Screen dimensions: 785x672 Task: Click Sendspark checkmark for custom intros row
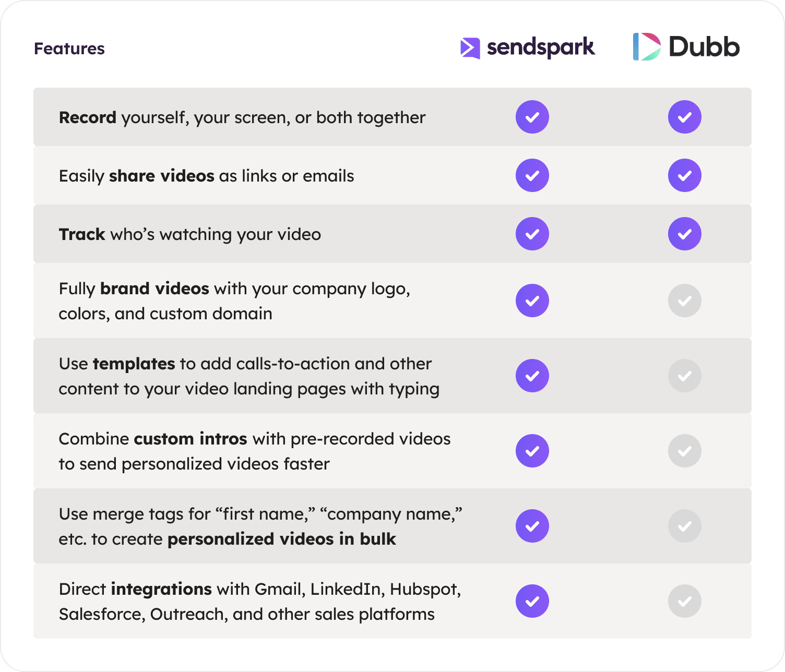(532, 451)
